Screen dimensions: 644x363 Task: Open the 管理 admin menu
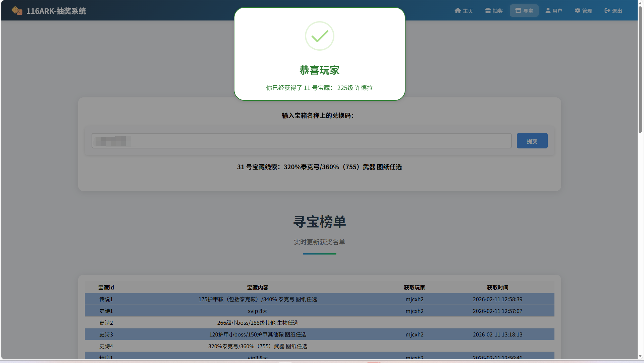[584, 11]
